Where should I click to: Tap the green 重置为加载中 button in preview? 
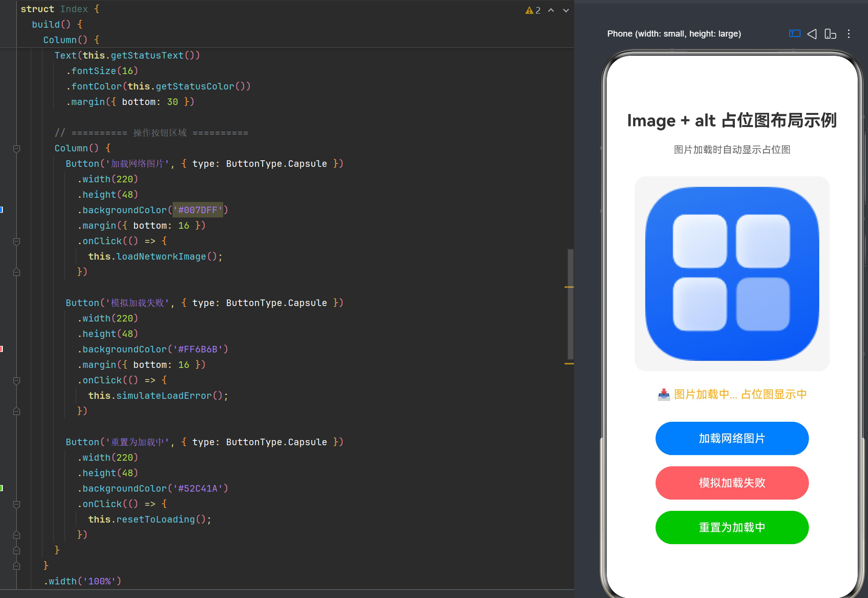[732, 528]
